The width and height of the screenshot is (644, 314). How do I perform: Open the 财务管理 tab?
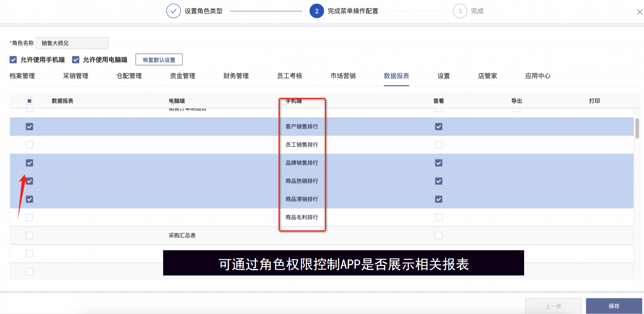[236, 76]
